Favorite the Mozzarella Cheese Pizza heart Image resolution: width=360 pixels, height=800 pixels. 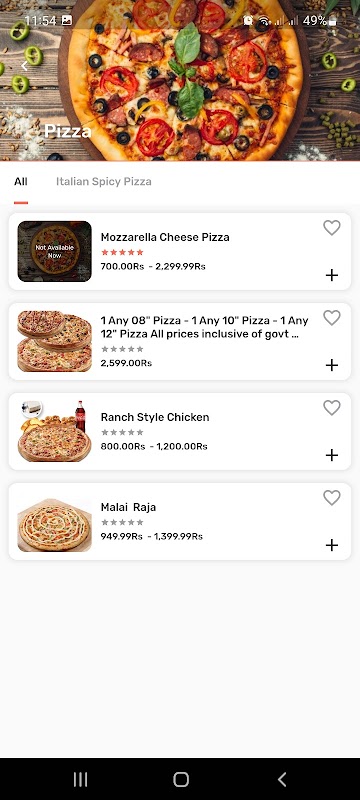tap(332, 228)
